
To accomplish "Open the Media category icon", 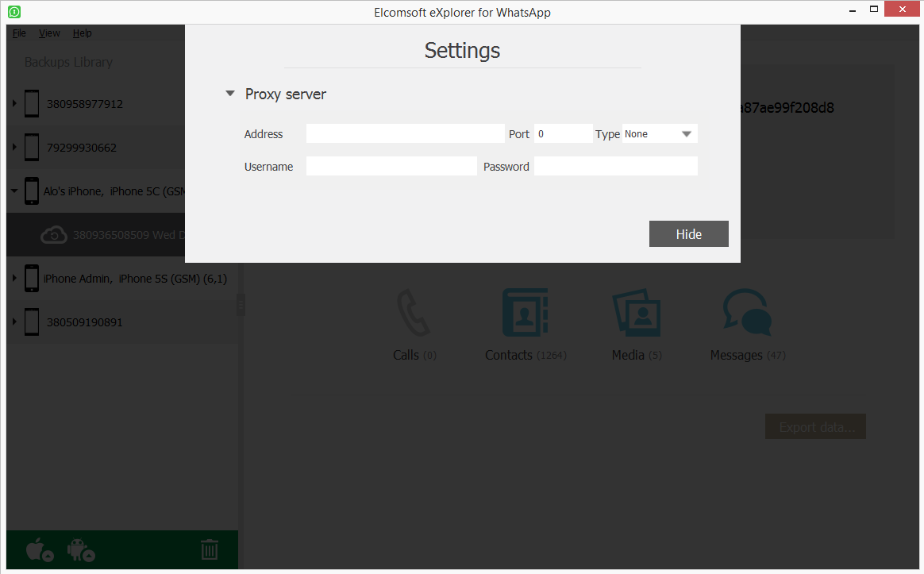I will (637, 312).
